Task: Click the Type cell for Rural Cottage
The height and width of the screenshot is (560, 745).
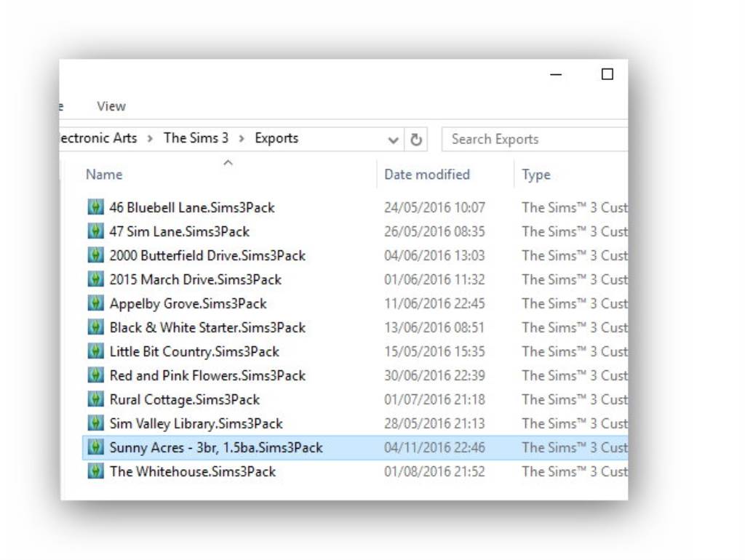Action: pyautogui.click(x=575, y=399)
